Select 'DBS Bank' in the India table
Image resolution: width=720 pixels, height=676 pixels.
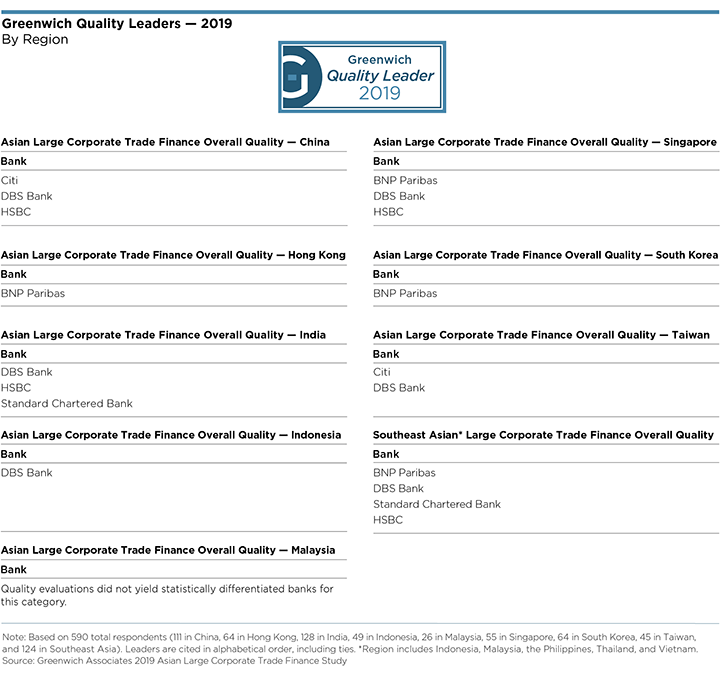coord(27,372)
